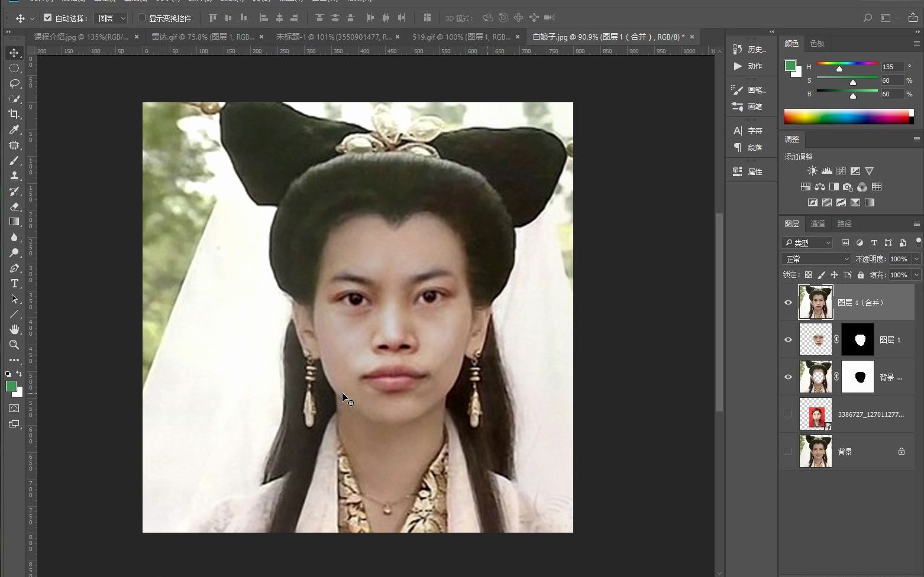
Task: Open the Color panel flyout menu
Action: click(x=916, y=43)
